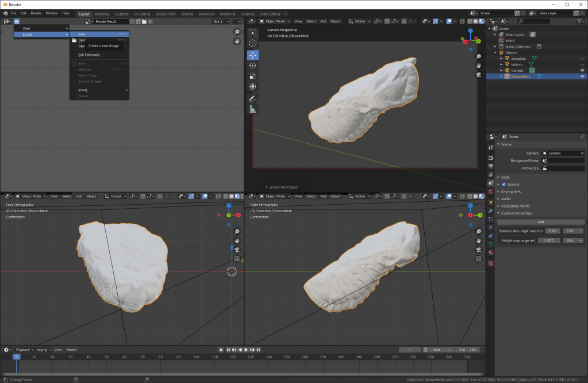Click Edit beside Height map range
588x383 pixels.
(x=570, y=240)
